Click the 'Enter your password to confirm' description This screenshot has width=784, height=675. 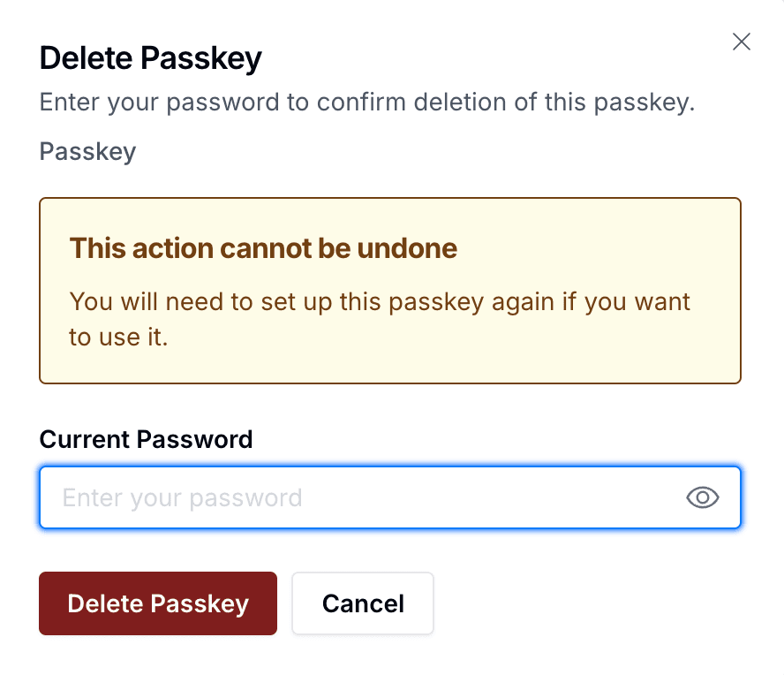coord(367,102)
